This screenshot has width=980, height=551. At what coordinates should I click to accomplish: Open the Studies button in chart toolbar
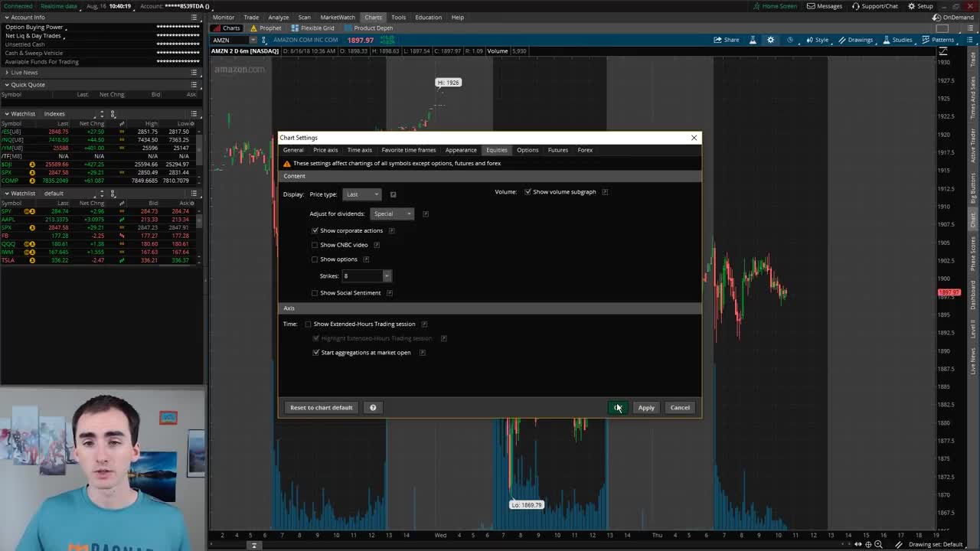(x=897, y=40)
